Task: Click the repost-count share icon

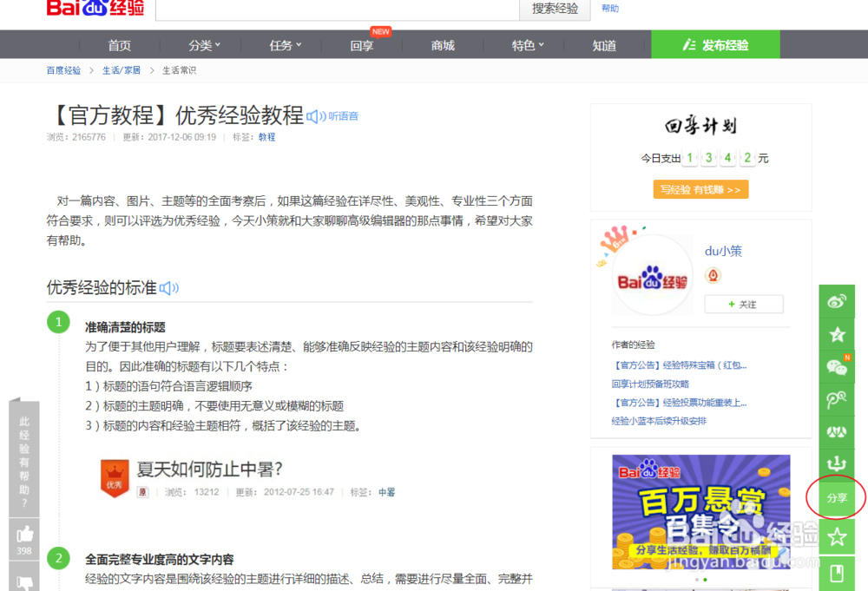Action: [837, 463]
